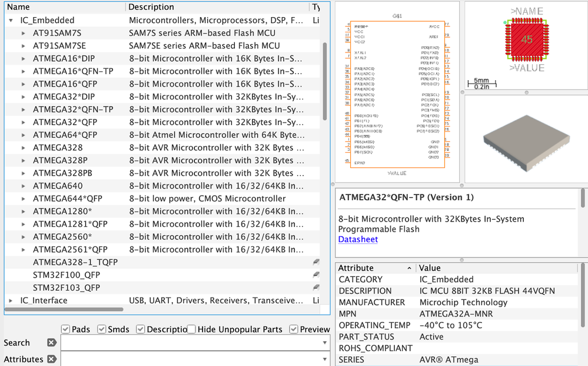Click the schematic symbol preview

click(397, 92)
